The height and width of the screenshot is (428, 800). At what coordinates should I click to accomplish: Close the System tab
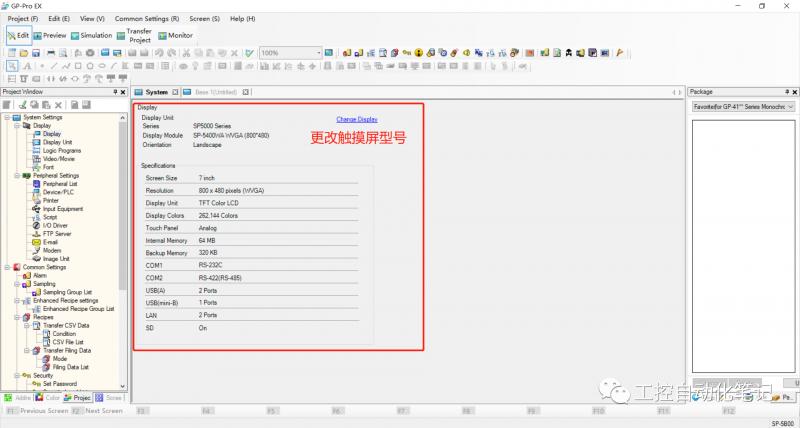[x=175, y=92]
